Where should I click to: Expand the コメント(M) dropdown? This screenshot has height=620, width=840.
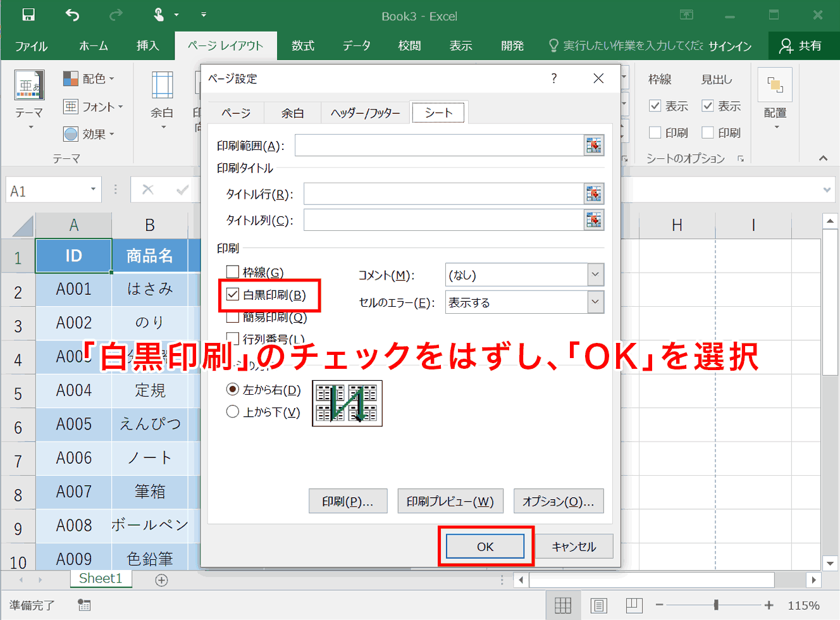coord(595,275)
